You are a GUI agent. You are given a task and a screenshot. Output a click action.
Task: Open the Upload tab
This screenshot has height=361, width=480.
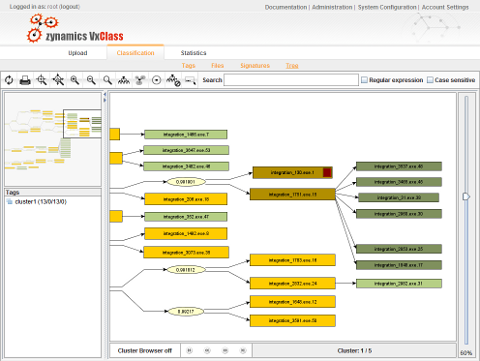pyautogui.click(x=78, y=53)
